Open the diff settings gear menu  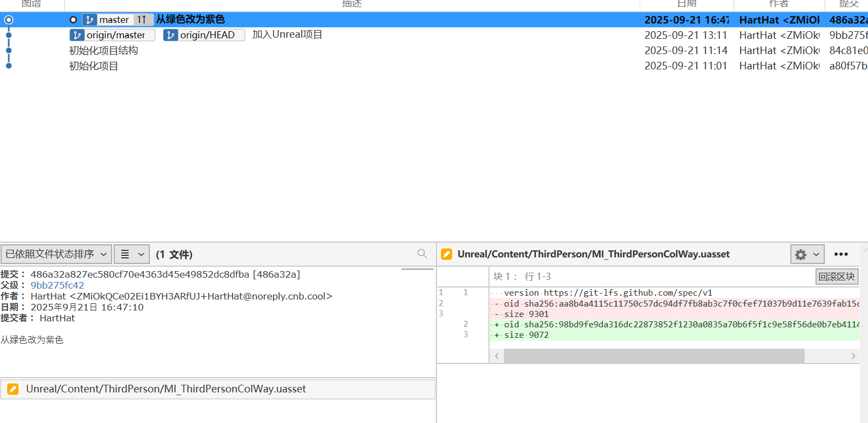[801, 255]
